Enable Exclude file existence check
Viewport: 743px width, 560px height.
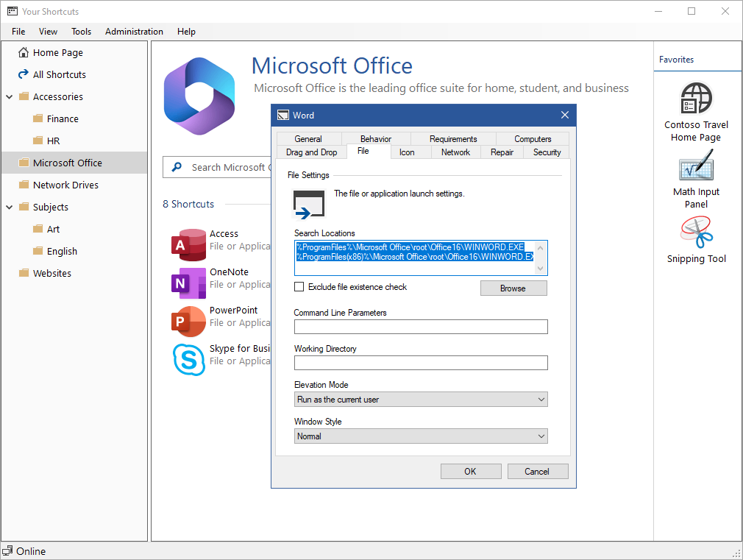pos(299,287)
